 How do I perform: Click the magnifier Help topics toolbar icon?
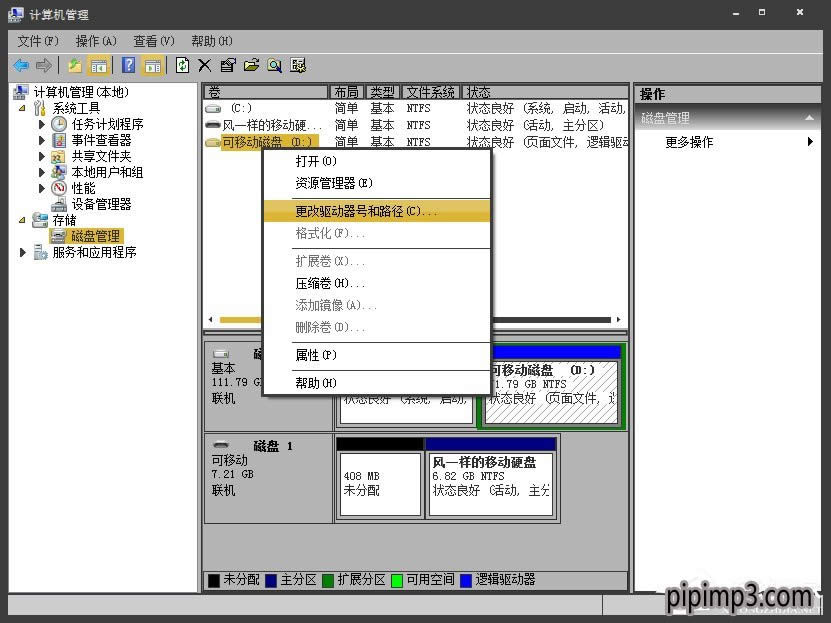pos(276,65)
